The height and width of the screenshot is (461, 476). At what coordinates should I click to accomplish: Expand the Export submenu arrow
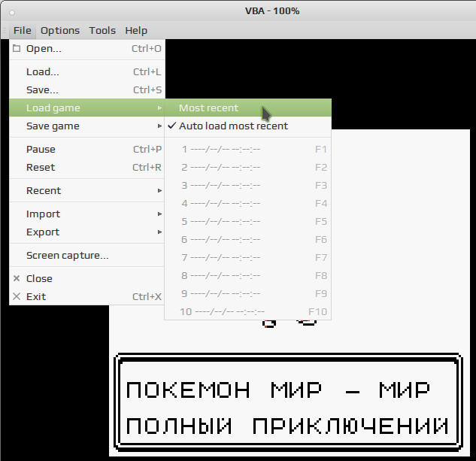[x=159, y=232]
